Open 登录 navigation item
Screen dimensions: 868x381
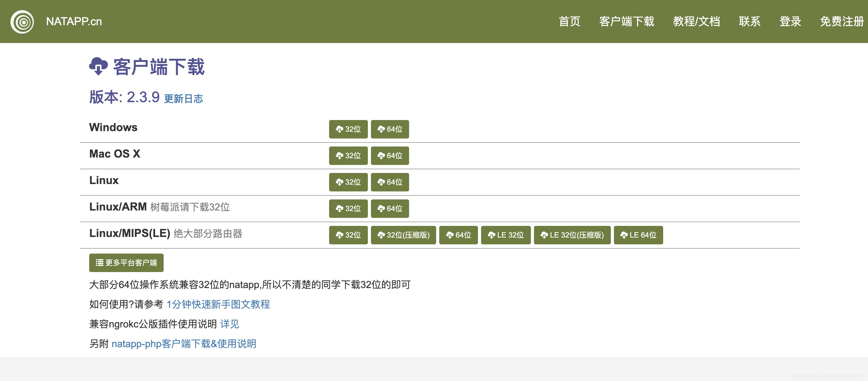click(x=790, y=22)
